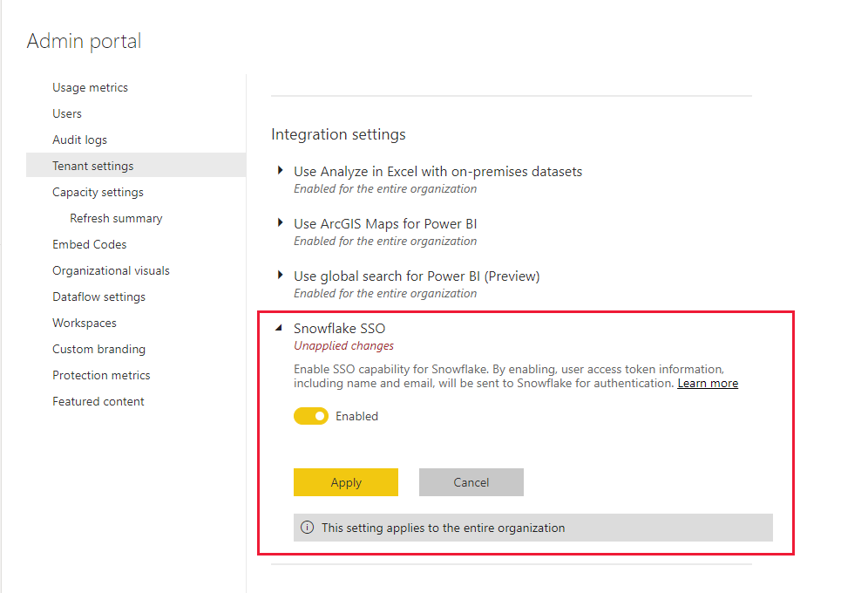Screen dimensions: 868x593
Task: Go to Capacity settings
Action: 98,192
